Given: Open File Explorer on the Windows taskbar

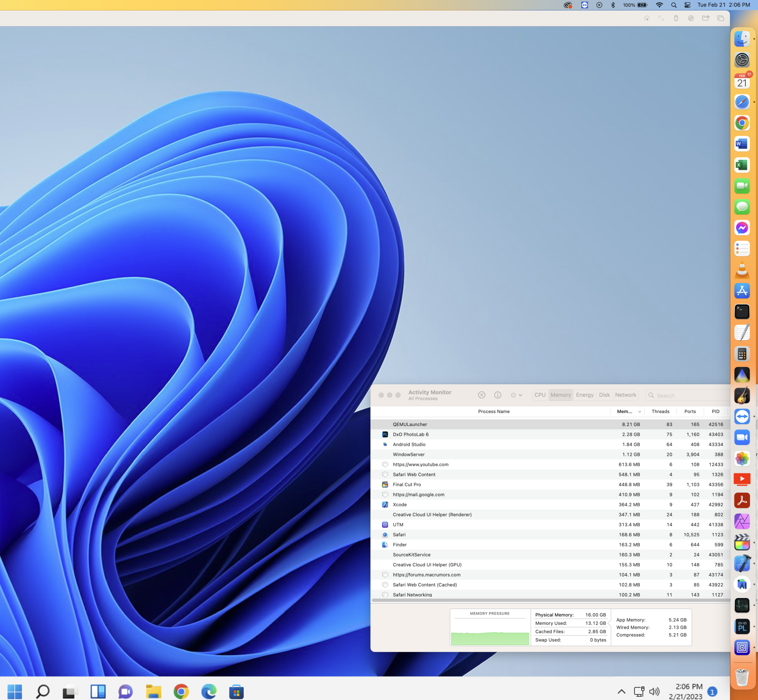Looking at the screenshot, I should 153,692.
